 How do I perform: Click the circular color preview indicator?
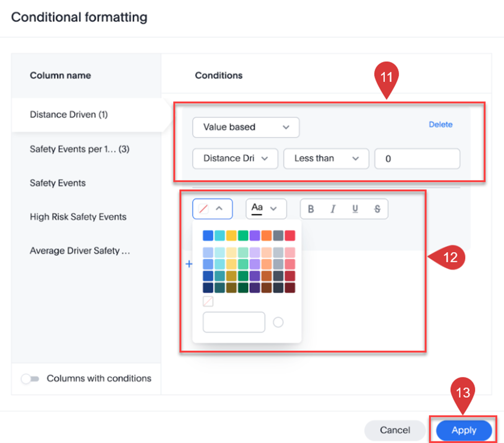tap(278, 322)
